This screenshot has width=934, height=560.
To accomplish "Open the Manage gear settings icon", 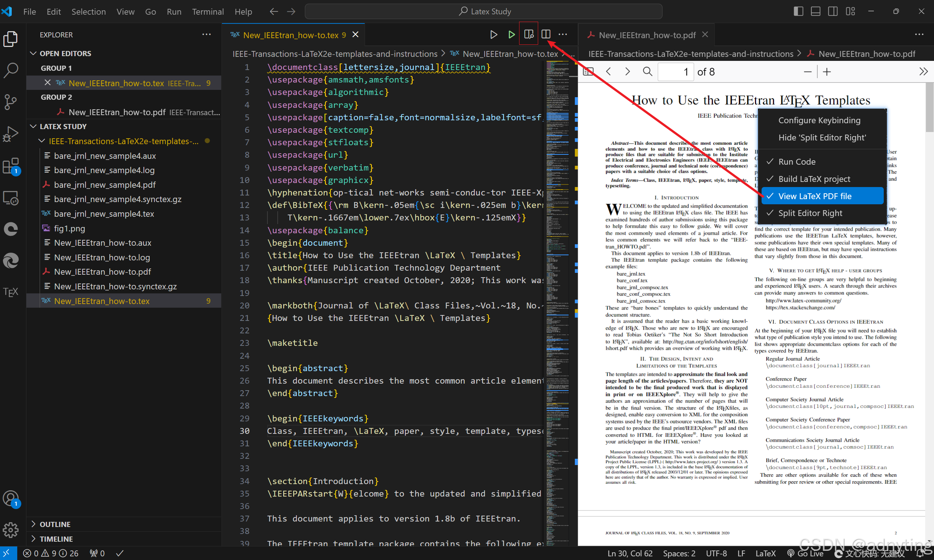I will click(x=11, y=530).
